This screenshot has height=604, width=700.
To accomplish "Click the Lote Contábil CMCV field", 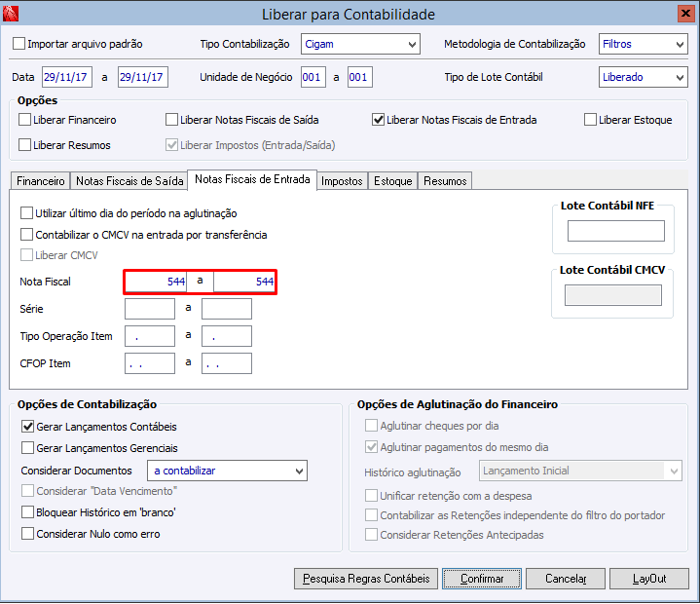I will click(613, 295).
